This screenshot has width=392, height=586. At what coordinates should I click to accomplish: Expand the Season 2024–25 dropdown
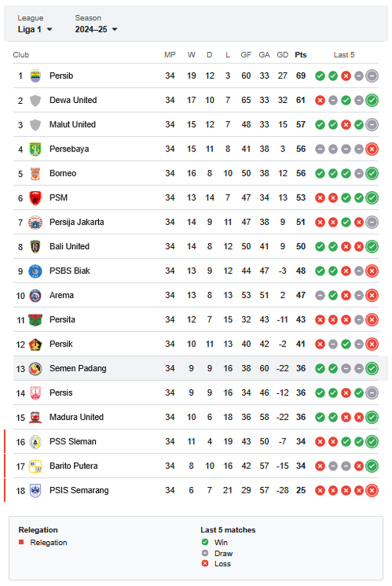[96, 29]
